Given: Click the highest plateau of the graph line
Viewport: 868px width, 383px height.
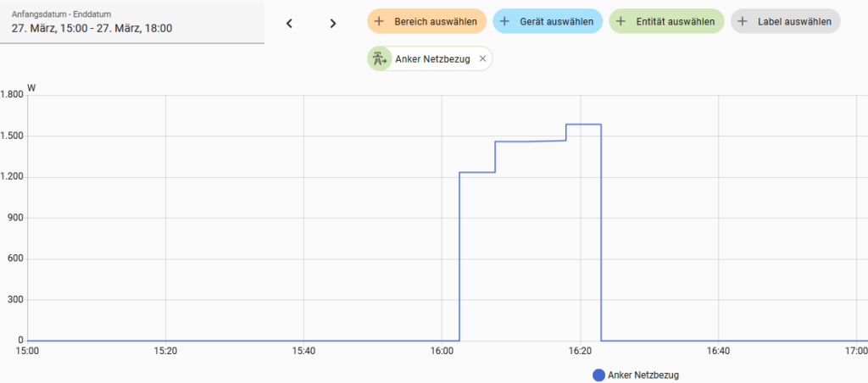Looking at the screenshot, I should point(583,125).
